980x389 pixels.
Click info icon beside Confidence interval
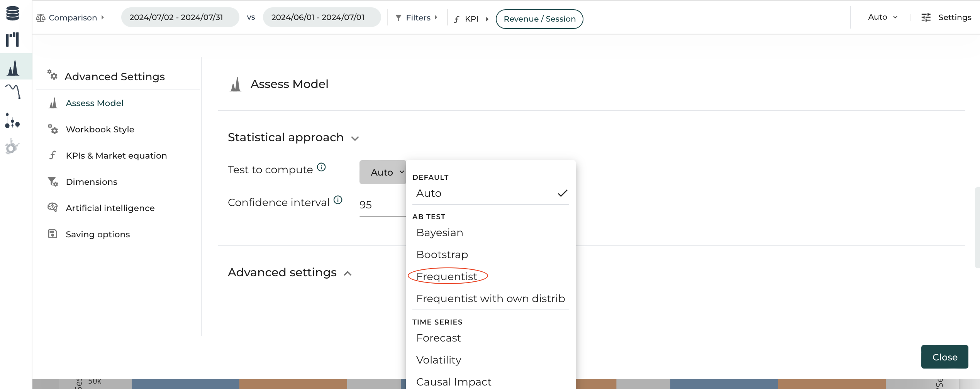(338, 200)
